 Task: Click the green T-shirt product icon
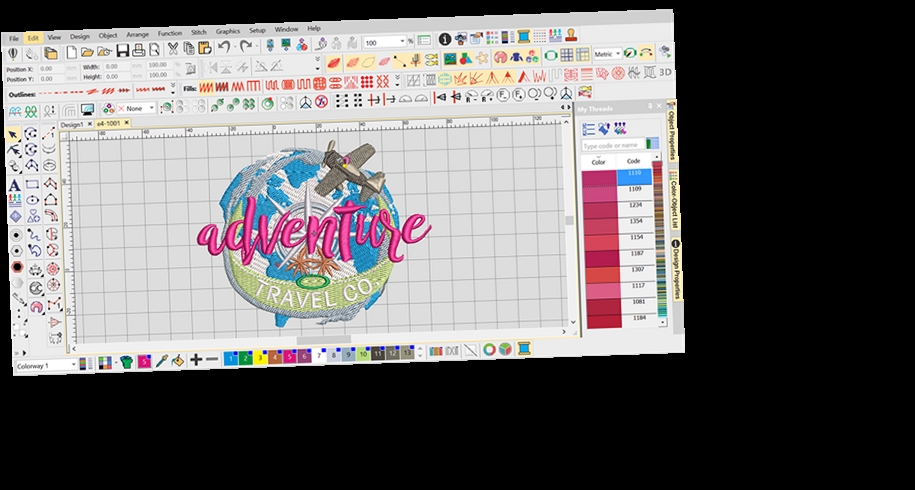(126, 362)
